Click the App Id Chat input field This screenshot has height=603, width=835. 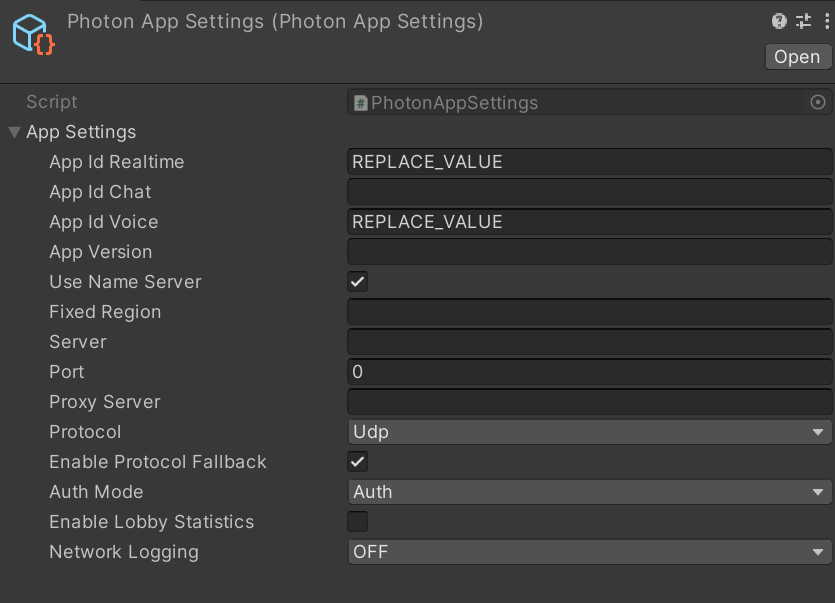(x=589, y=192)
